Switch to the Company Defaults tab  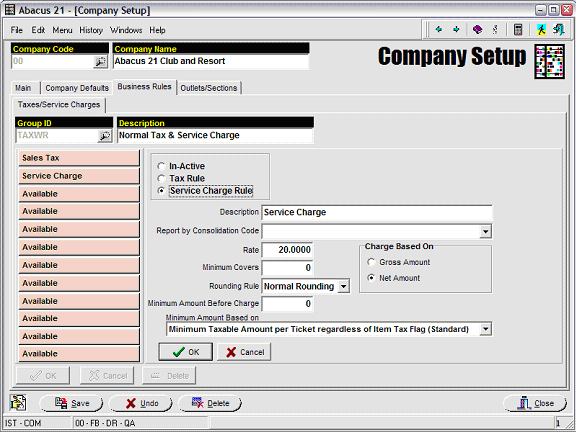click(x=77, y=88)
